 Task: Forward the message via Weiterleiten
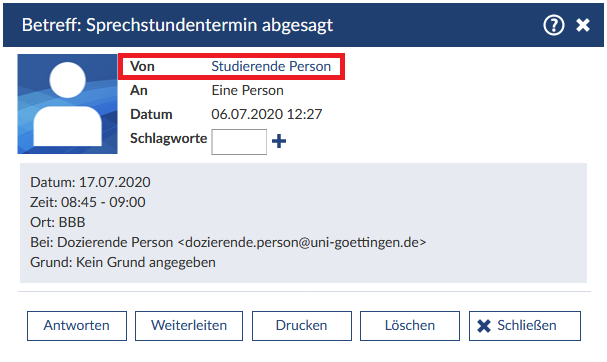(x=189, y=326)
